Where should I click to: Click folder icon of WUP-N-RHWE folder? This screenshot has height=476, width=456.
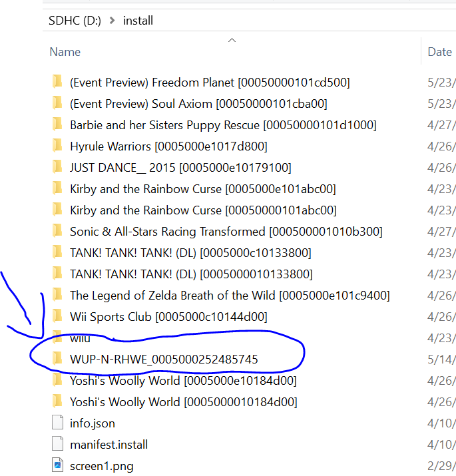point(57,359)
